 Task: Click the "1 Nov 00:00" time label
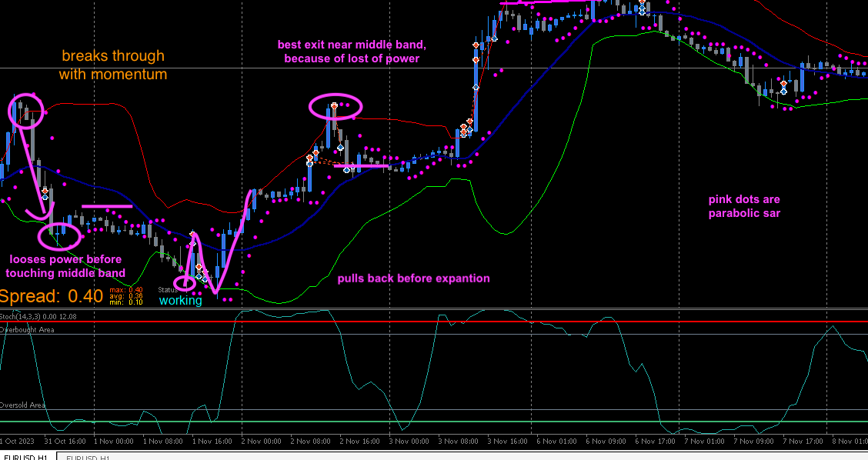113,442
